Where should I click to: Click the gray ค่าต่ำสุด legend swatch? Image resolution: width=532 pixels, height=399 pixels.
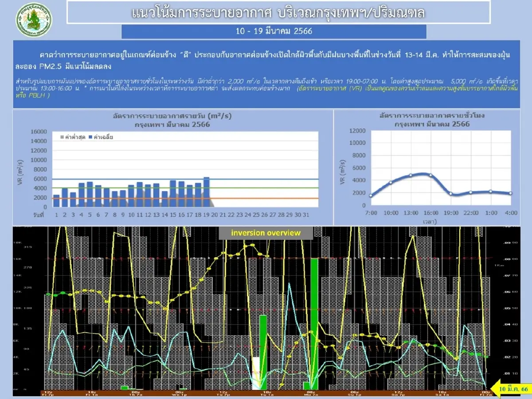point(62,137)
